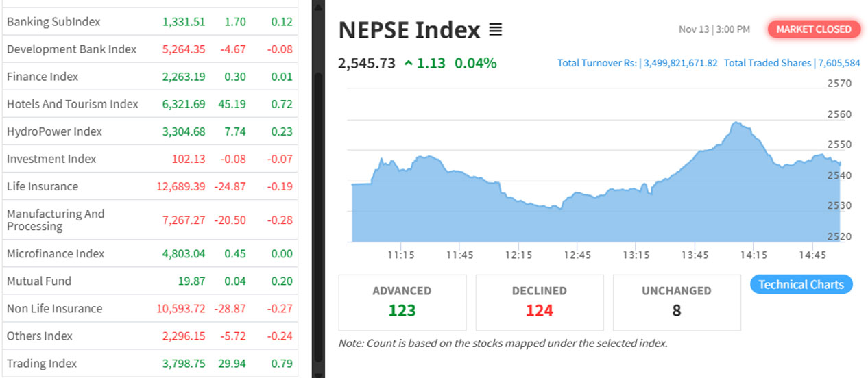Viewport: 868px width, 378px height.
Task: Click the Declined stocks count box
Action: click(x=540, y=302)
